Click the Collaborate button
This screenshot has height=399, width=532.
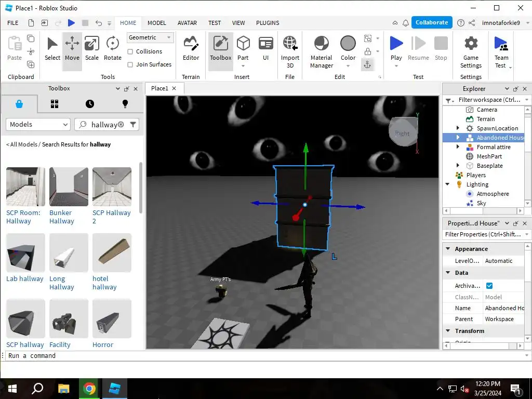point(432,22)
